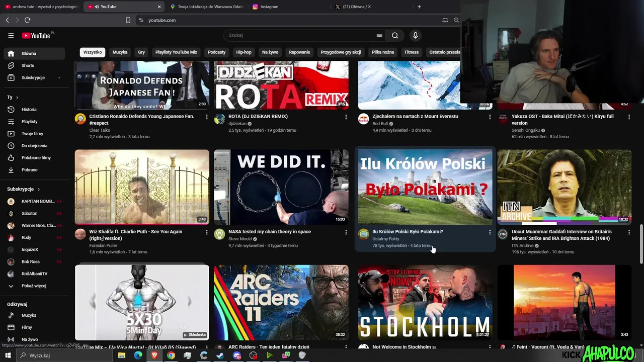The width and height of the screenshot is (644, 362).
Task: Select the Wszystko filter chip
Action: coord(93,52)
